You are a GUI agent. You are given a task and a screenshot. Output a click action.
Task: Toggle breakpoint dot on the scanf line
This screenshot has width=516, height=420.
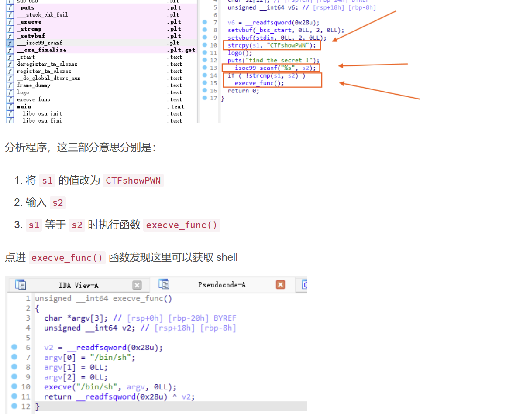pos(204,68)
